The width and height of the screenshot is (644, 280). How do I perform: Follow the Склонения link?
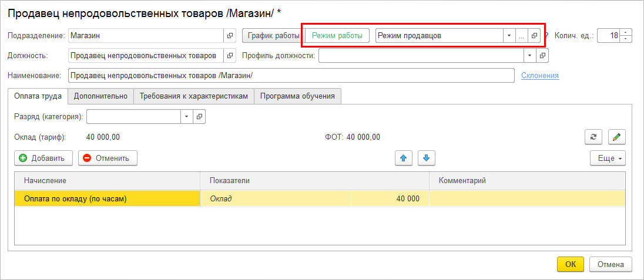pyautogui.click(x=539, y=75)
